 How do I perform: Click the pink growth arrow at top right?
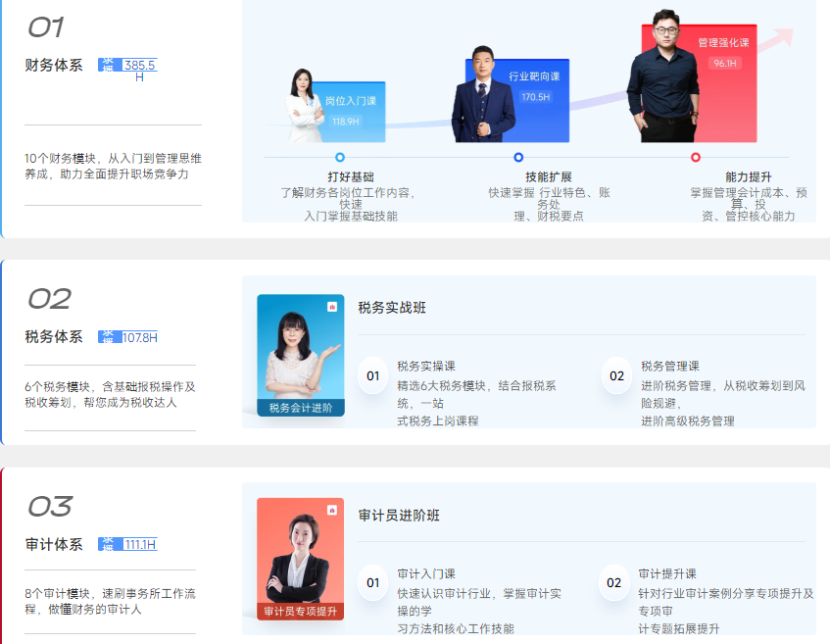click(x=776, y=40)
